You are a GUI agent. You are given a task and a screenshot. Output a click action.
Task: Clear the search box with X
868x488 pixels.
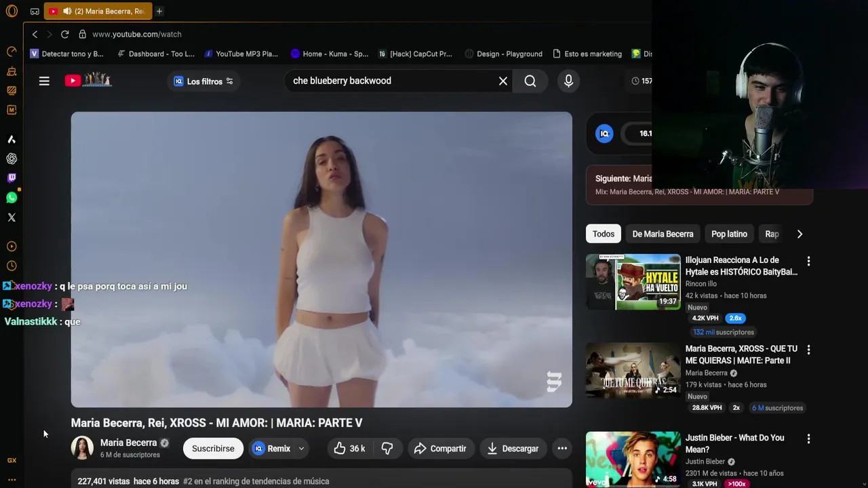coord(503,81)
